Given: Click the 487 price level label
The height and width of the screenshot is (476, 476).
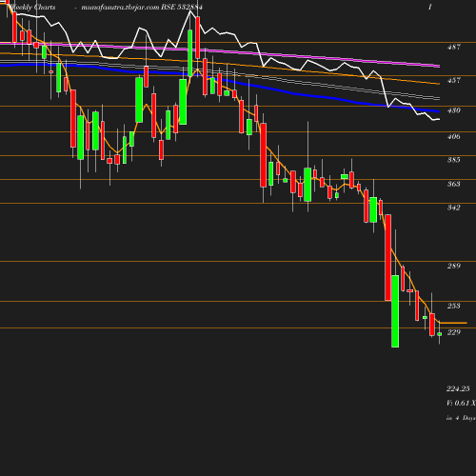Looking at the screenshot, I should [454, 47].
